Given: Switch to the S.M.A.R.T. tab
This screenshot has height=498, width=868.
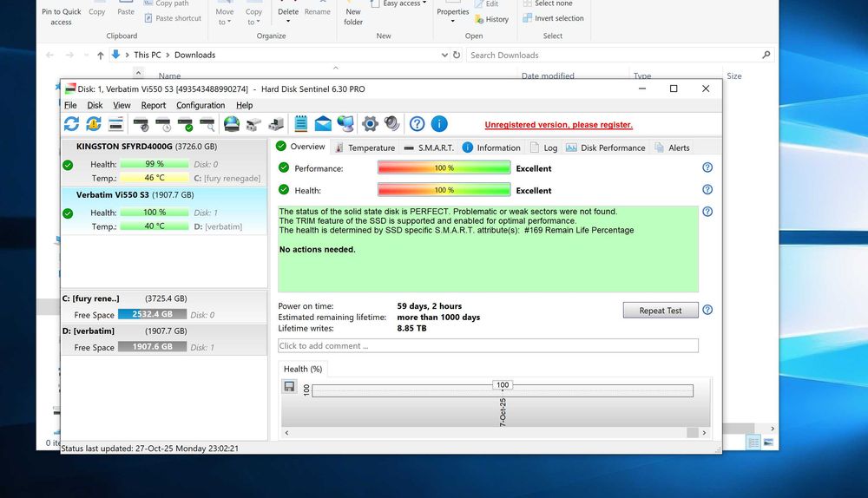Looking at the screenshot, I should pyautogui.click(x=429, y=147).
